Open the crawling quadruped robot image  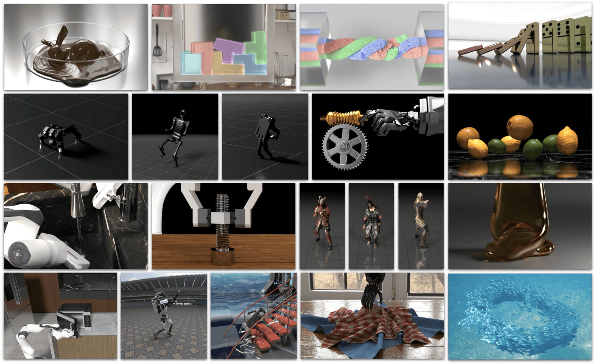point(66,136)
